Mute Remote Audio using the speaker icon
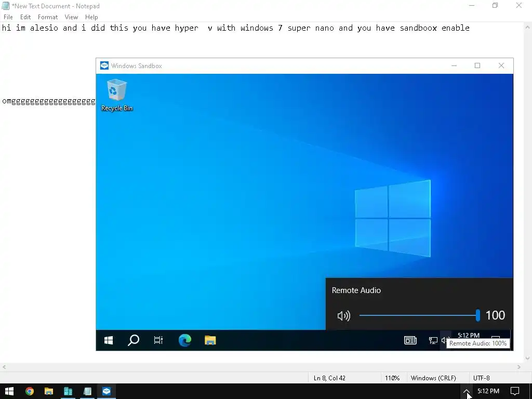 (344, 316)
